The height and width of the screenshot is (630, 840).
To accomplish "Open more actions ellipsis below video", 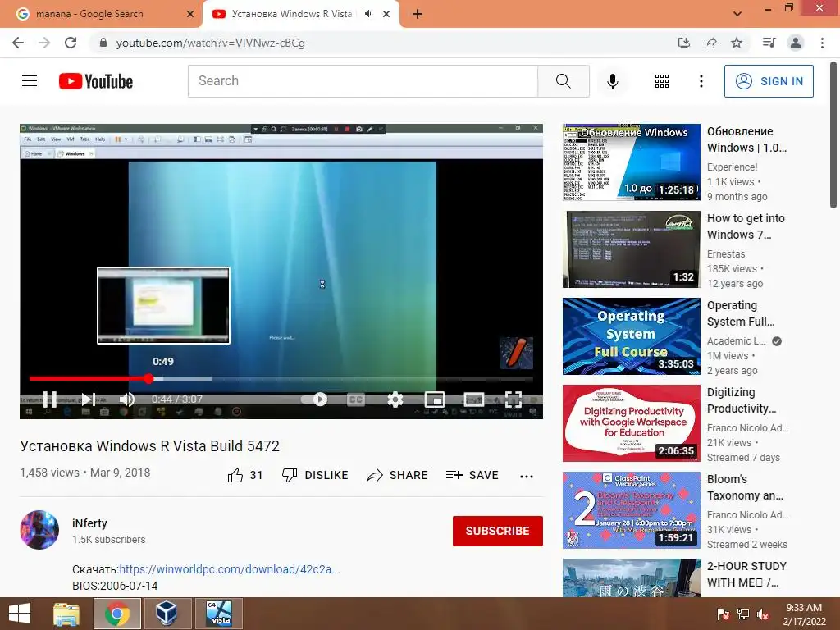I will pyautogui.click(x=526, y=476).
